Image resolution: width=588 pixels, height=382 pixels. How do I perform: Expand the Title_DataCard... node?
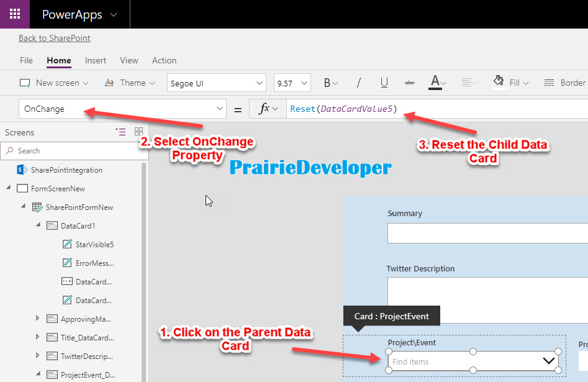coord(37,337)
